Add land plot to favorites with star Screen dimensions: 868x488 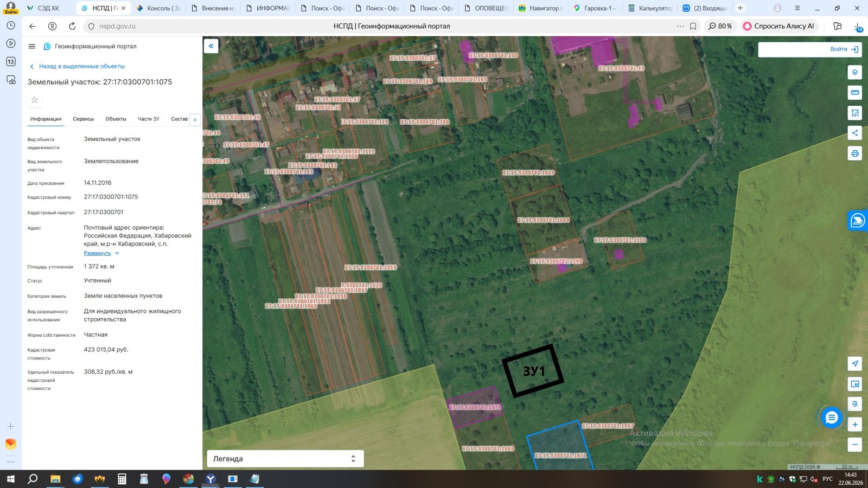pos(35,100)
